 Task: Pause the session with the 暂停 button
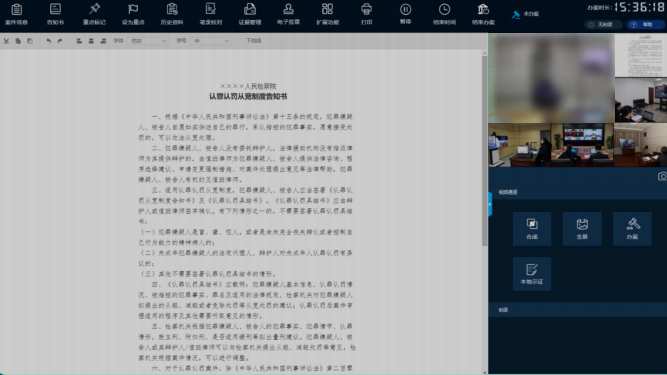[x=405, y=14]
